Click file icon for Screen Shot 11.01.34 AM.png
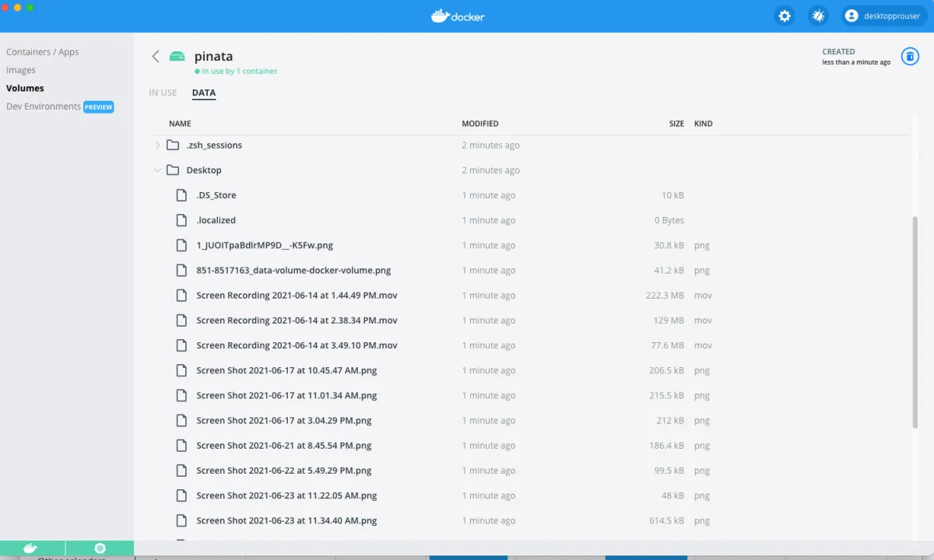The image size is (934, 560). [x=181, y=395]
